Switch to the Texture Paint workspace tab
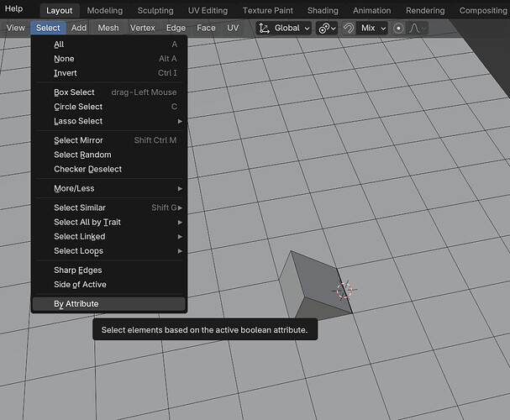 (x=268, y=11)
